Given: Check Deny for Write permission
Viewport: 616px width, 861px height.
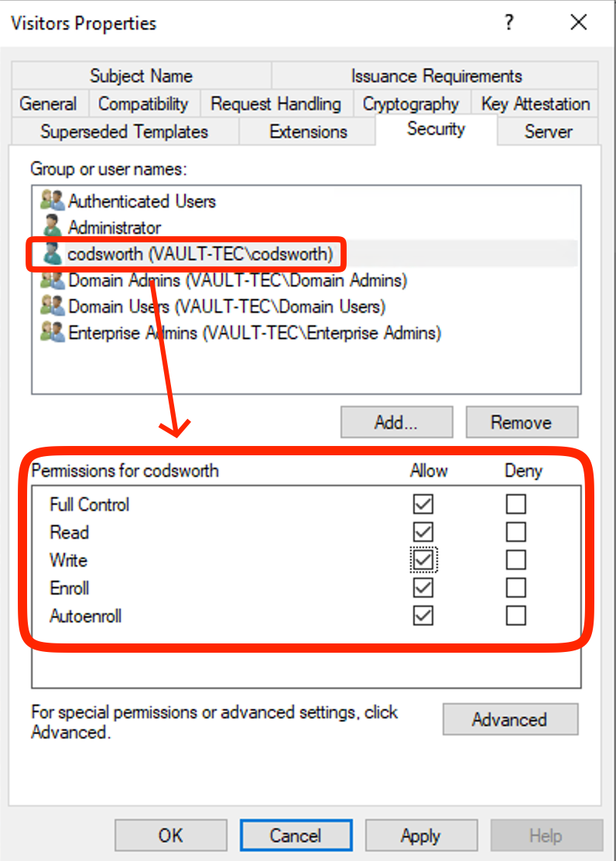Looking at the screenshot, I should 515,560.
